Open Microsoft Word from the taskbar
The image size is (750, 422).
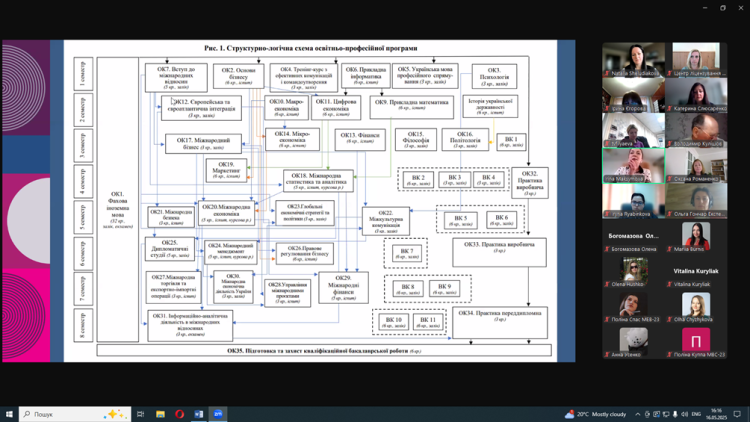click(199, 414)
